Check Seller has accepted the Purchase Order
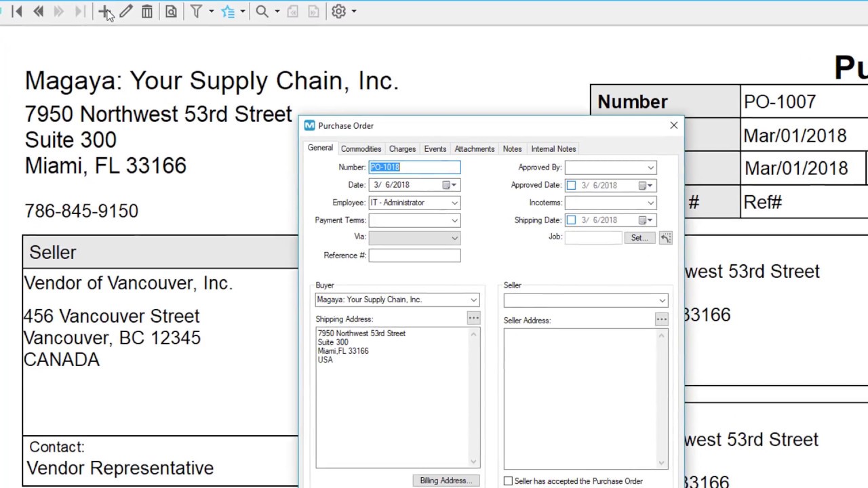 [508, 481]
